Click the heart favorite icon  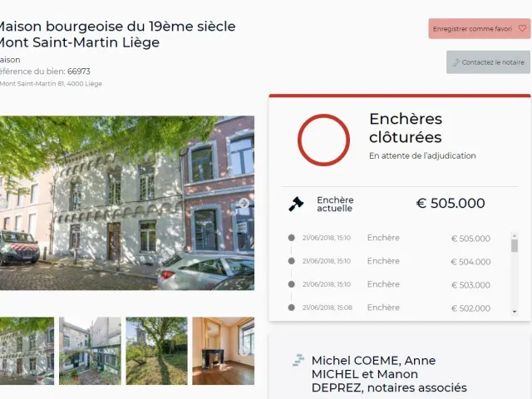(x=522, y=28)
